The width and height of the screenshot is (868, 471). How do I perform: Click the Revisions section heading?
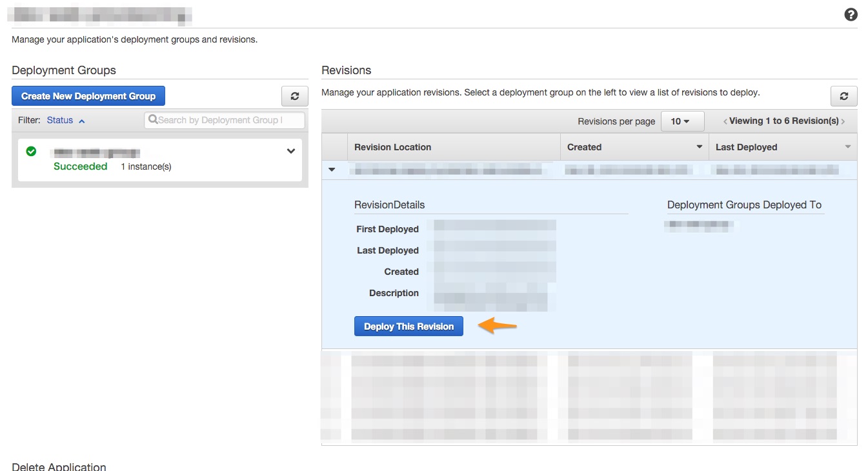click(347, 70)
